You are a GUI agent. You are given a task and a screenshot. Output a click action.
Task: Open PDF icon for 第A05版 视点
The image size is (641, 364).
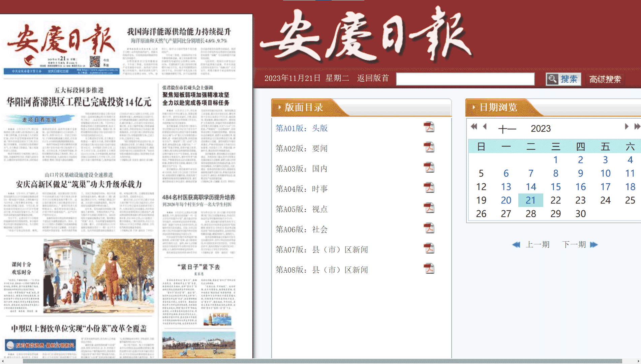coord(429,208)
